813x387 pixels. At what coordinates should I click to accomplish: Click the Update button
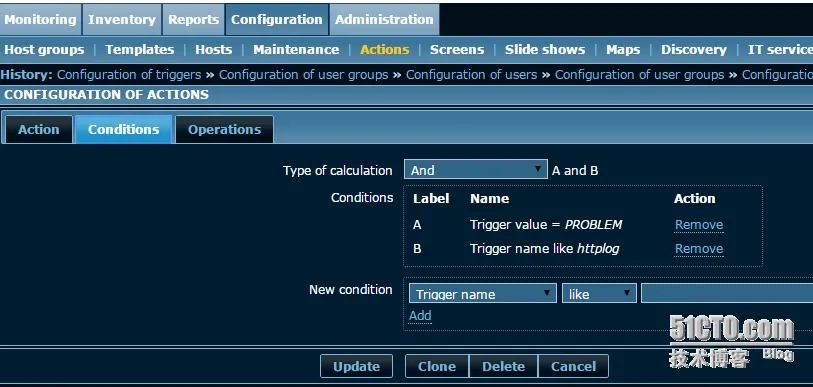pyautogui.click(x=356, y=366)
